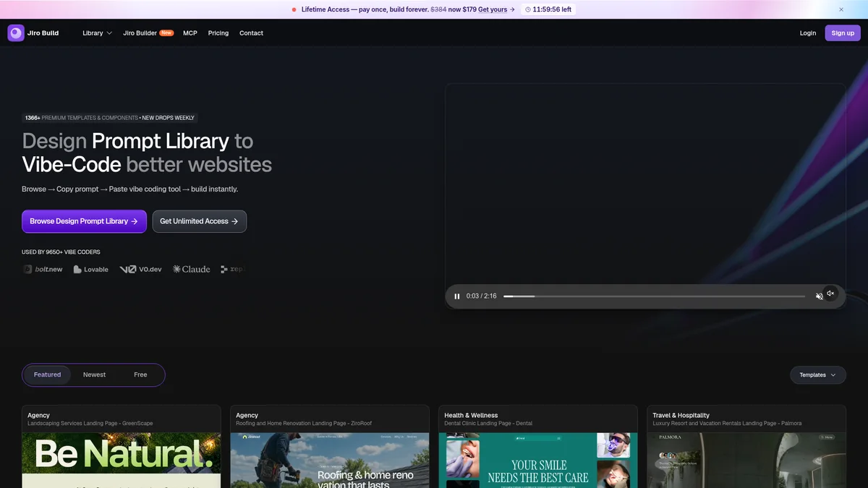The image size is (868, 488).
Task: Pause the hero video
Action: click(457, 296)
